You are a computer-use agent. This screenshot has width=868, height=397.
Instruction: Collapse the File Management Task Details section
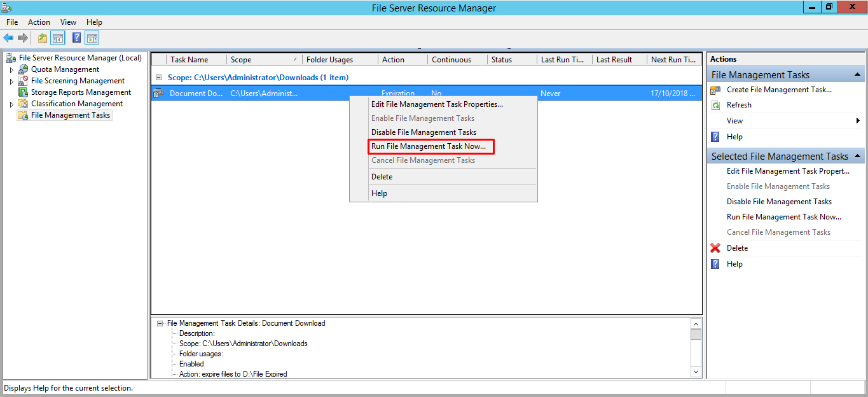click(x=160, y=323)
